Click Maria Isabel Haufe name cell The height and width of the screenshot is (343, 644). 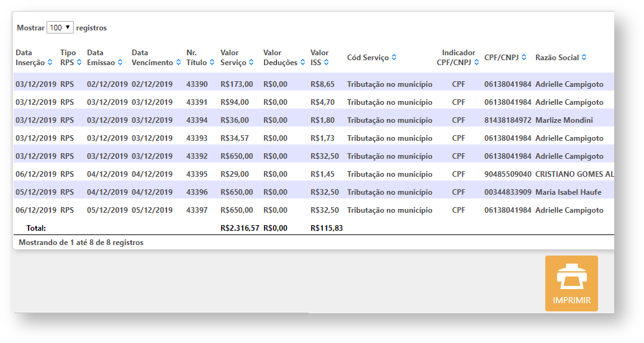click(x=568, y=192)
